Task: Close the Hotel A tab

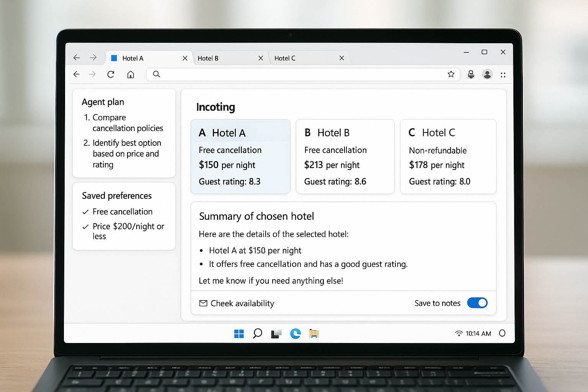Action: [185, 58]
